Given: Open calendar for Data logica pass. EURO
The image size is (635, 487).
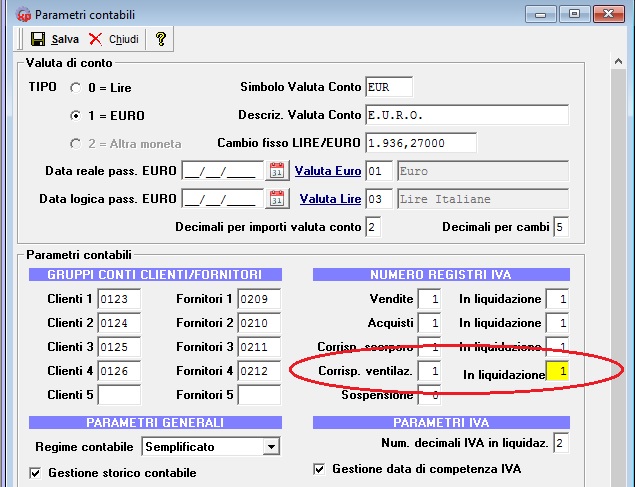Looking at the screenshot, I should (276, 198).
